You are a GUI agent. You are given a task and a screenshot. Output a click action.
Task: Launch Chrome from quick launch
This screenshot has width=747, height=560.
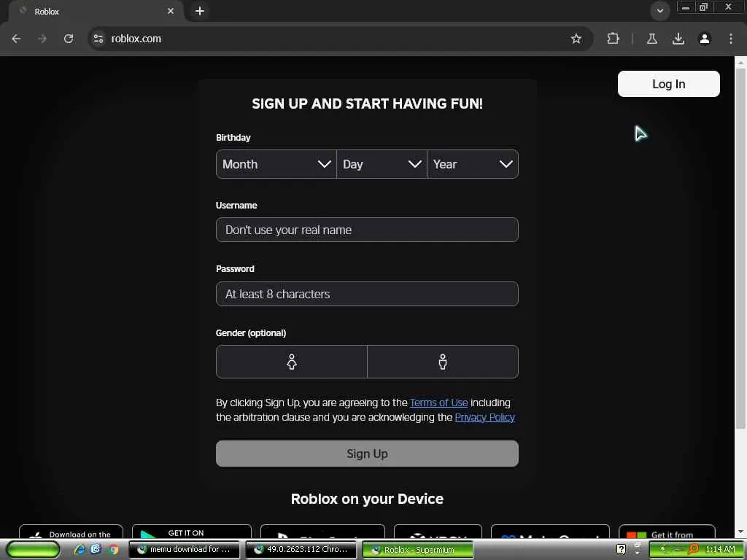(x=113, y=550)
